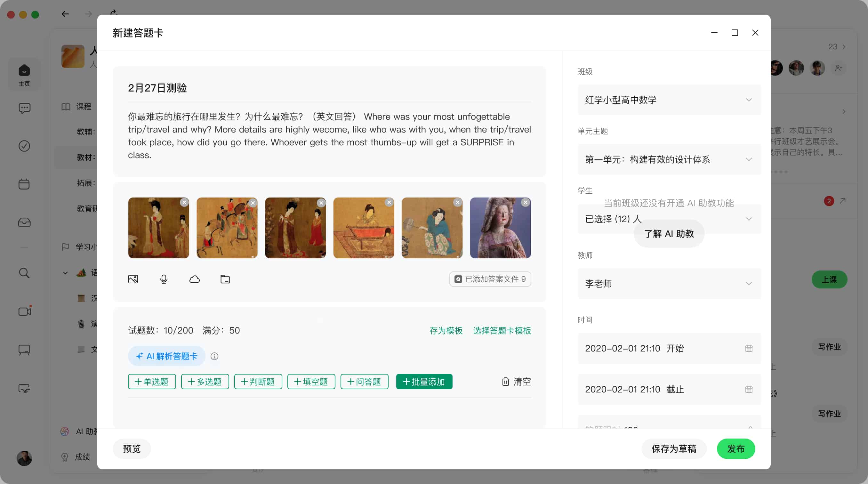Click the folder file attachment icon
Image resolution: width=868 pixels, height=484 pixels.
point(225,279)
